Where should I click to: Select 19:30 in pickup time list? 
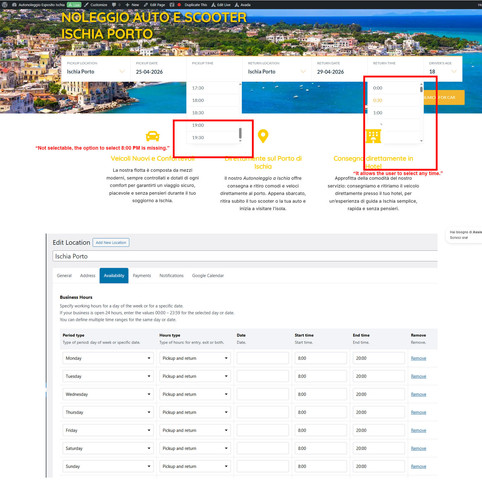click(x=212, y=137)
